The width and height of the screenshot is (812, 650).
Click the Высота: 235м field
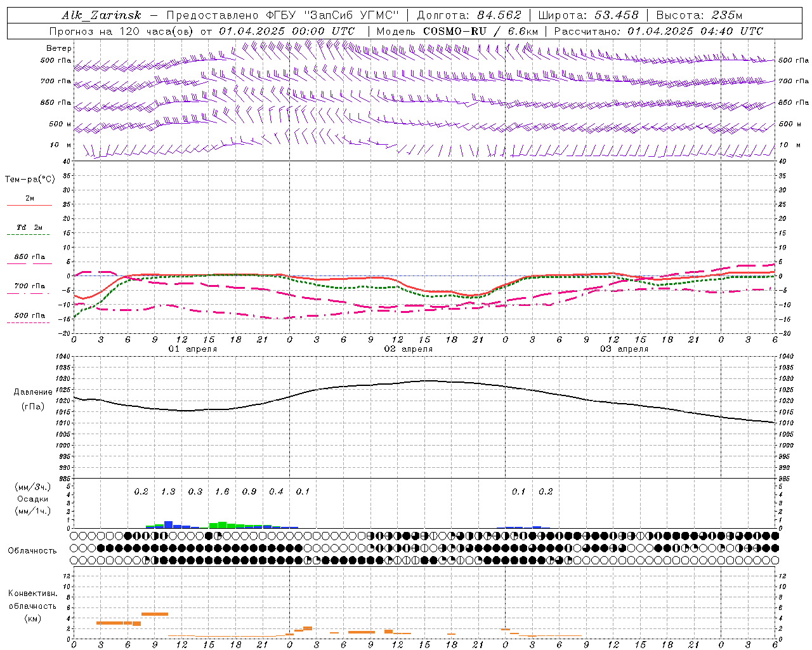[700, 15]
